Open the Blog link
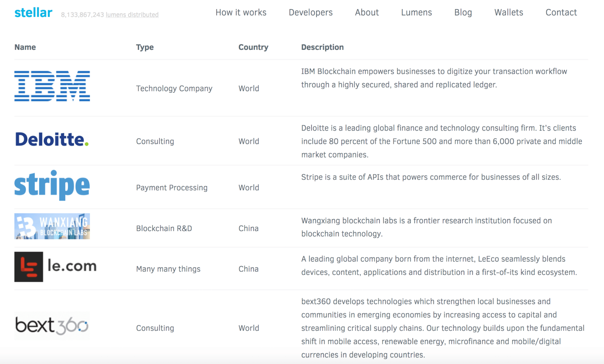This screenshot has height=364, width=604. [463, 12]
